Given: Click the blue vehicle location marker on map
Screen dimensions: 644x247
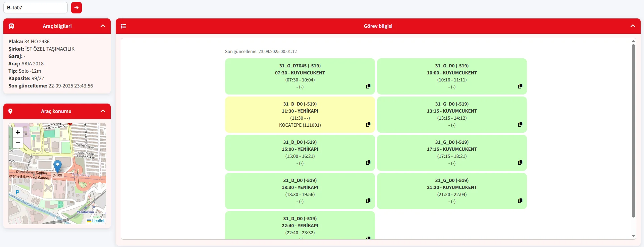Looking at the screenshot, I should pyautogui.click(x=58, y=166).
